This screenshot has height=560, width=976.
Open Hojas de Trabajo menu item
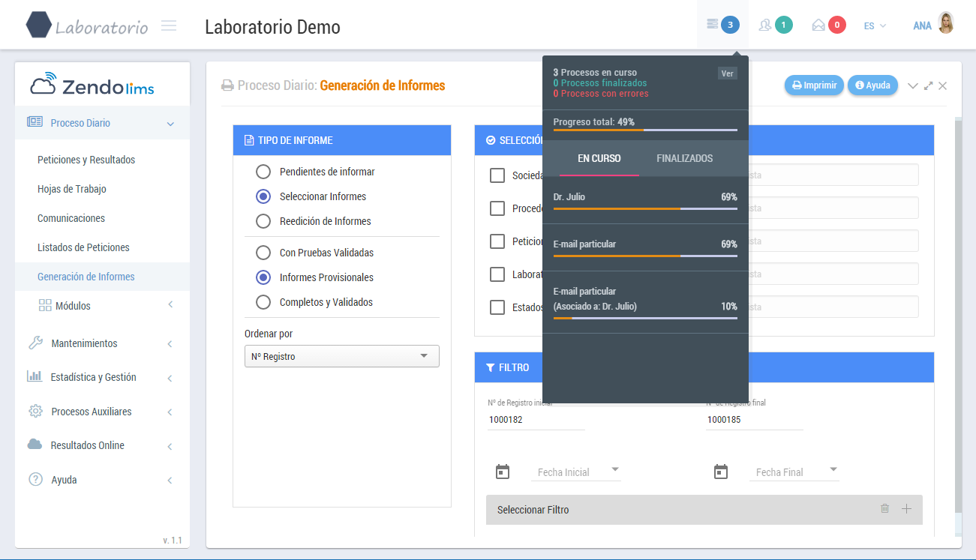72,189
